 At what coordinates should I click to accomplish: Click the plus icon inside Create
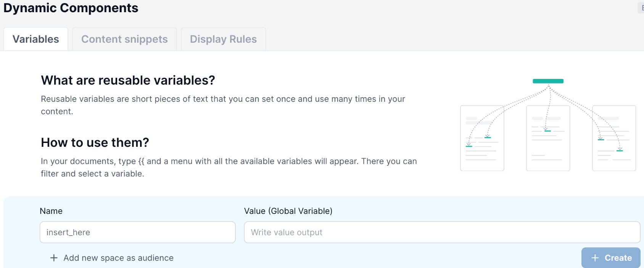(x=595, y=258)
